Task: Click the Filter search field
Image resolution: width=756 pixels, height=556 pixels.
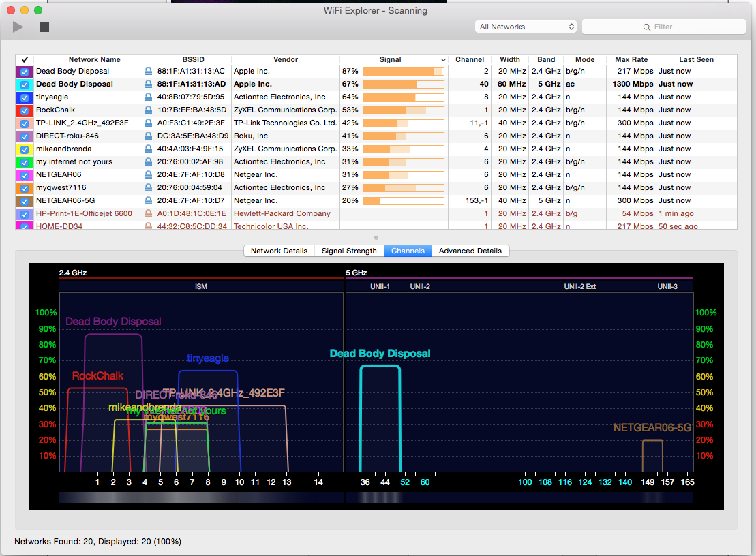Action: [663, 27]
